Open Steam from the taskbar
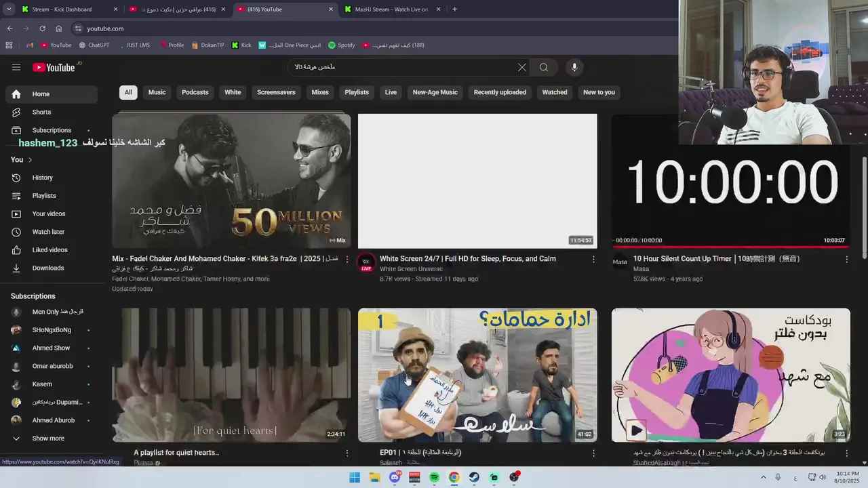 tap(474, 477)
